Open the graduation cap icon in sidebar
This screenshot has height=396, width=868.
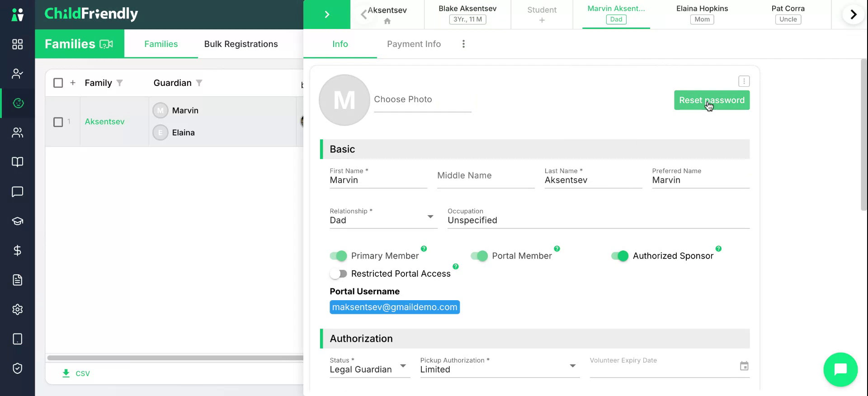pos(17,221)
